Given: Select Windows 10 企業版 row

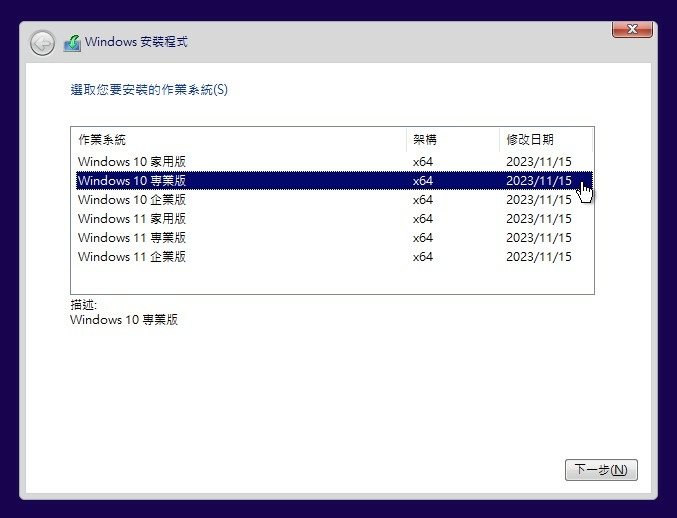Looking at the screenshot, I should [334, 199].
